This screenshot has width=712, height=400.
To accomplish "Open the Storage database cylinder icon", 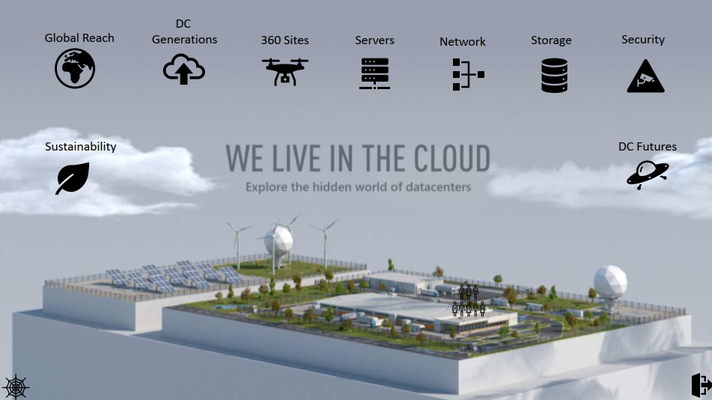I will 554,75.
